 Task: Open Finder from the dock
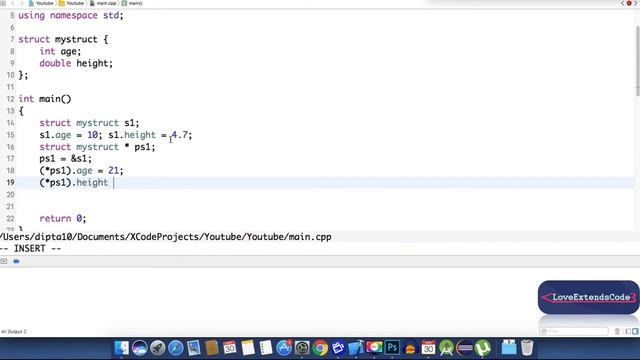click(121, 348)
